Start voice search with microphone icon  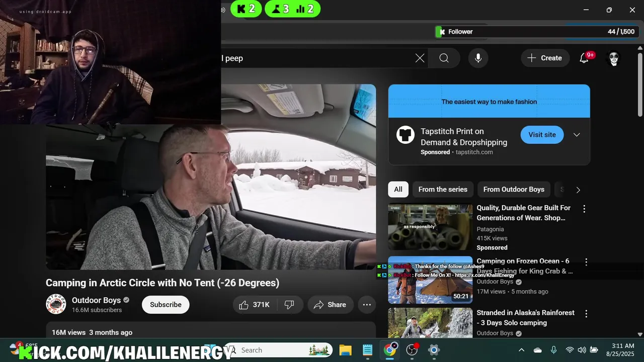478,58
